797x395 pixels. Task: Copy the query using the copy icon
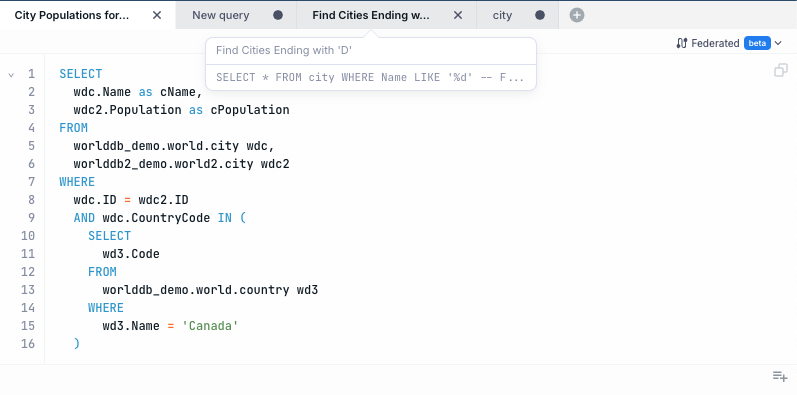point(781,70)
